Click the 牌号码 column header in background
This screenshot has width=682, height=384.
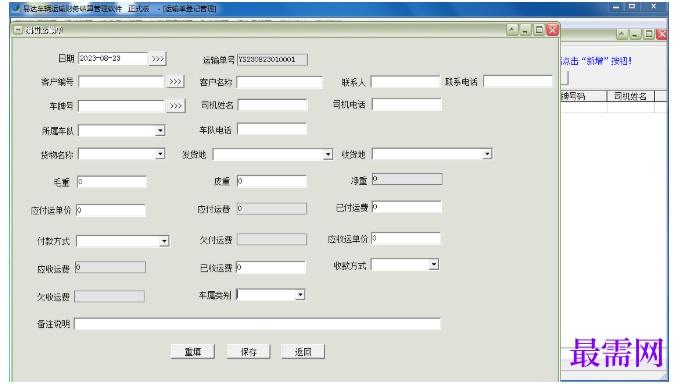pos(584,96)
